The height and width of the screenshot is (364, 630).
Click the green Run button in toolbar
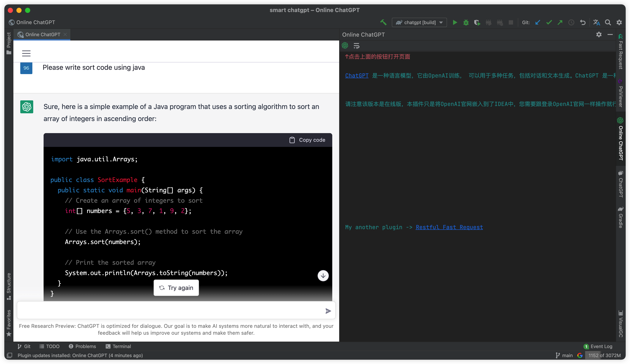pyautogui.click(x=455, y=22)
